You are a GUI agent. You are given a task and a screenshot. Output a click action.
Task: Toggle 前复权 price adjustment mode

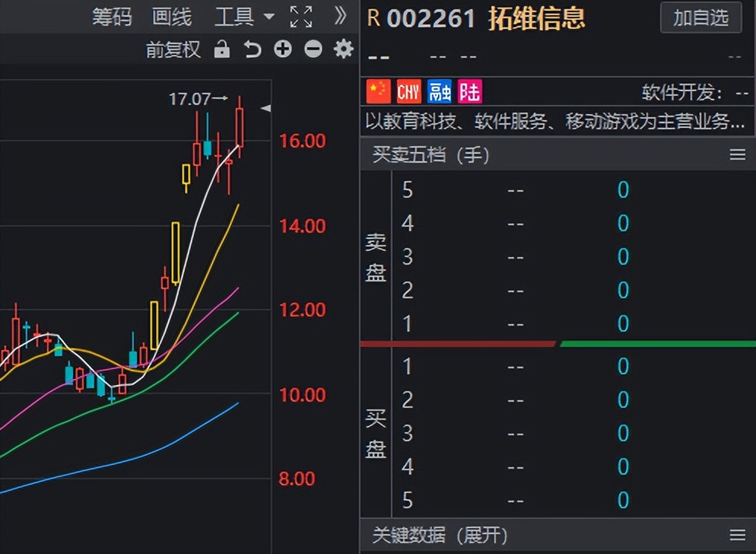(x=173, y=49)
